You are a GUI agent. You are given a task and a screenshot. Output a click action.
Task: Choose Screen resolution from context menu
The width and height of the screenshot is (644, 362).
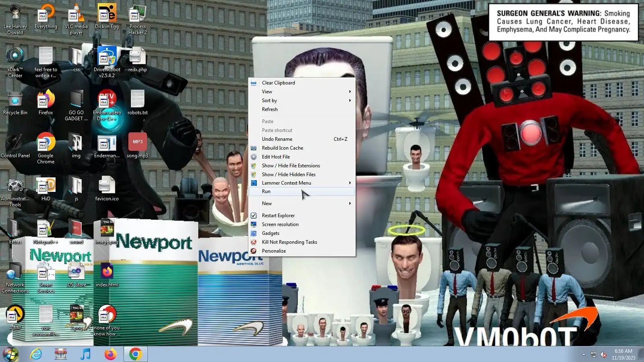coord(302,224)
